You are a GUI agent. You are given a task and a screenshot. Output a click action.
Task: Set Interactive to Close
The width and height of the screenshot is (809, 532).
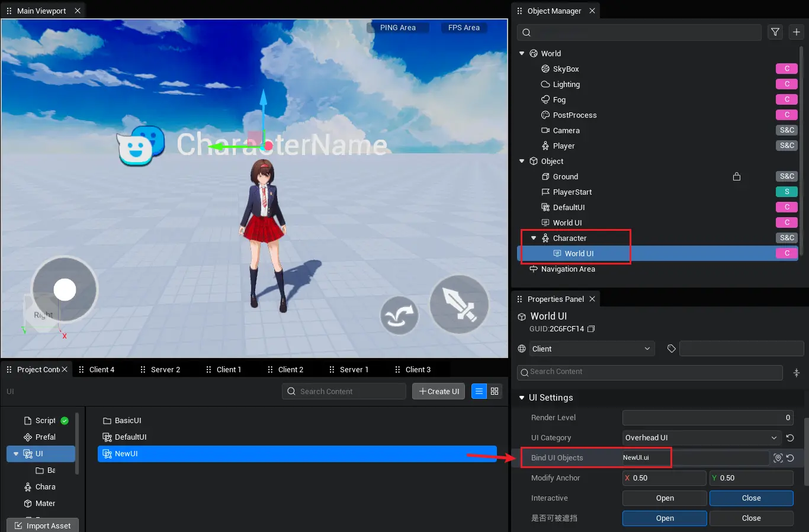(752, 498)
